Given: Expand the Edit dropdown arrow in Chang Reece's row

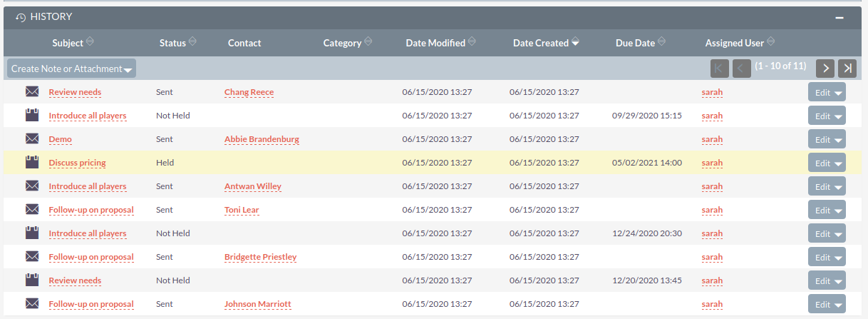Looking at the screenshot, I should pyautogui.click(x=839, y=93).
